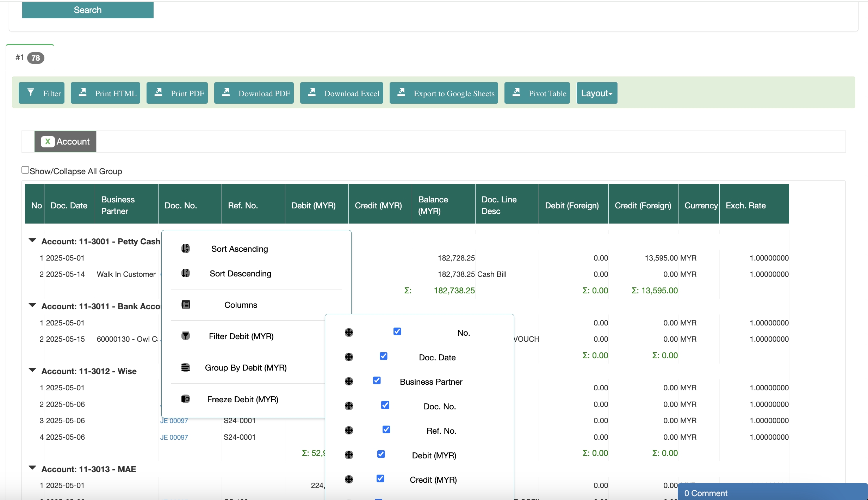
Task: Click the move handle beside Business Partner
Action: point(349,382)
